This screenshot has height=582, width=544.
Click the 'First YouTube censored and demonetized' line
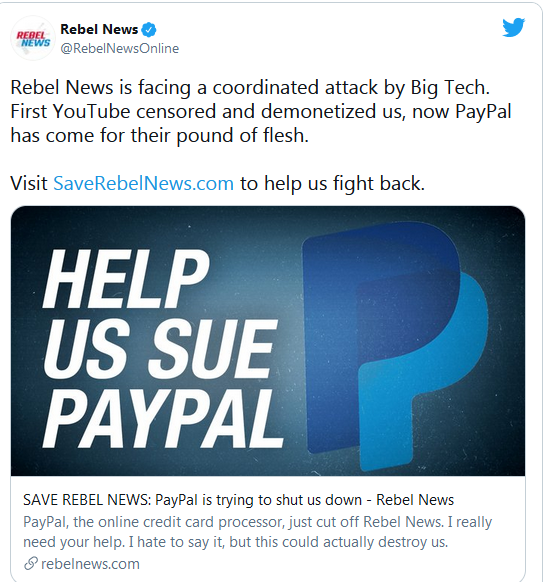pos(207,111)
